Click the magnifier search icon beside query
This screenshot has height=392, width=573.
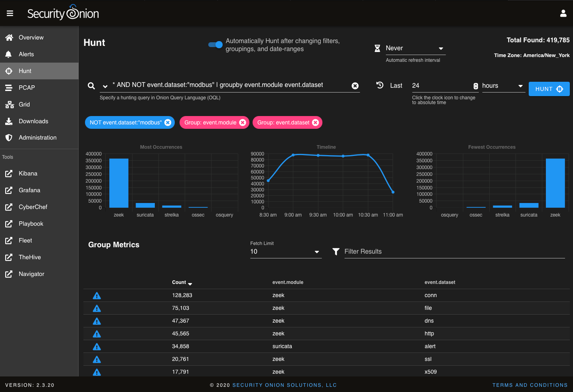tap(91, 86)
